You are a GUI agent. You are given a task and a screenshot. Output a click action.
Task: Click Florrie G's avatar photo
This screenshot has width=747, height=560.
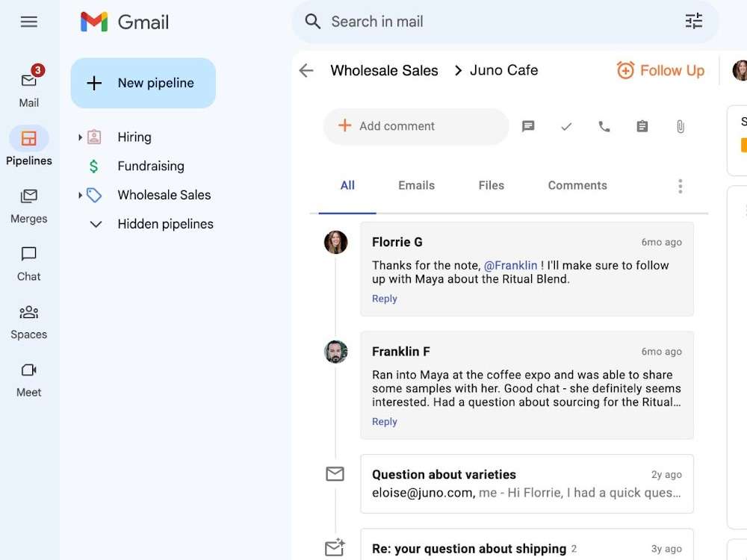tap(336, 242)
